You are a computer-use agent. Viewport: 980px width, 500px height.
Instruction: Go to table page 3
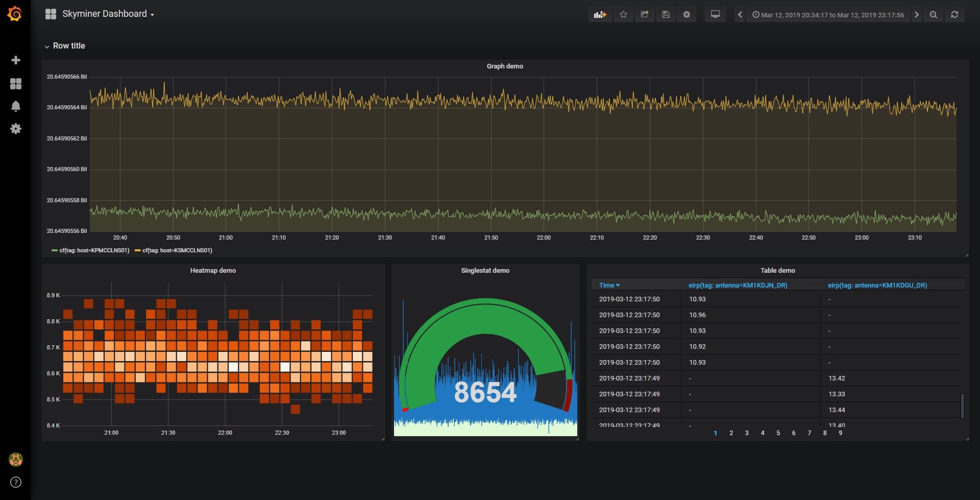747,433
